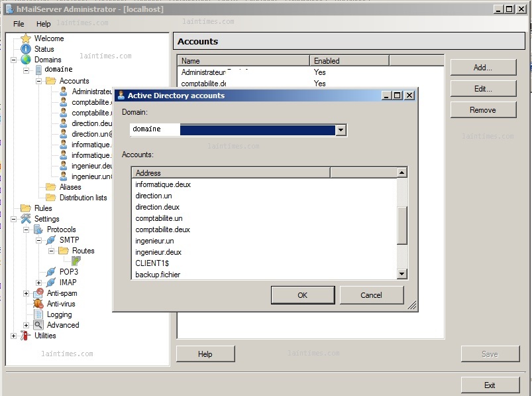Select comptabilite.un in the address list
532x396 pixels.
tap(159, 218)
